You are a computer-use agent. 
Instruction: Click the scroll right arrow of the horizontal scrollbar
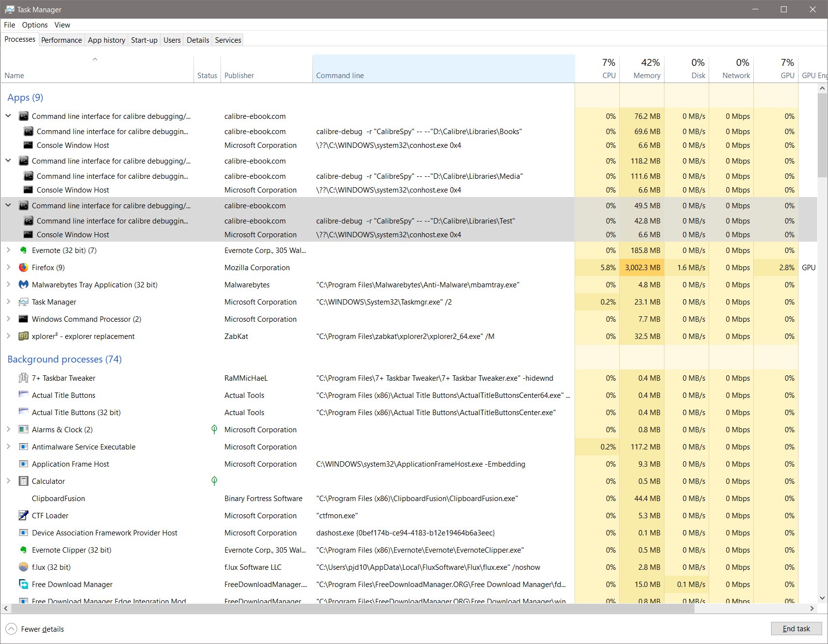(x=812, y=609)
